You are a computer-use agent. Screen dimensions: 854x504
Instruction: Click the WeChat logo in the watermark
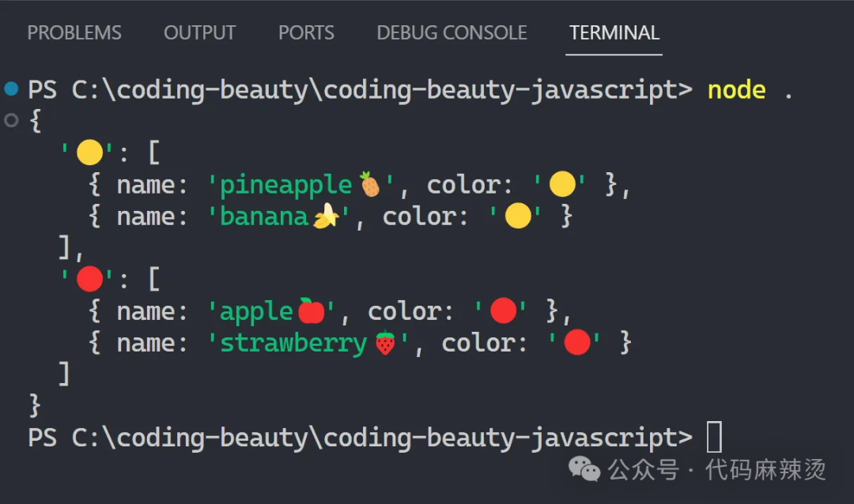point(585,470)
